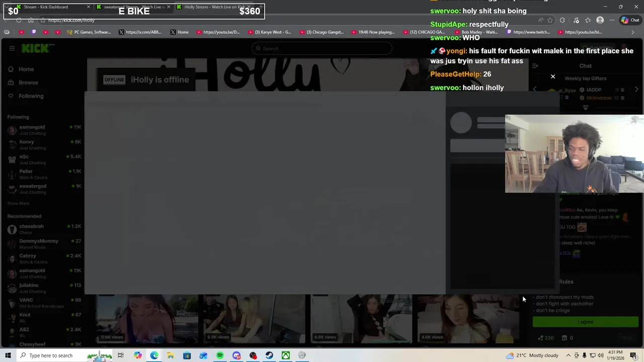Open the www.twitch bookmark

point(528,32)
